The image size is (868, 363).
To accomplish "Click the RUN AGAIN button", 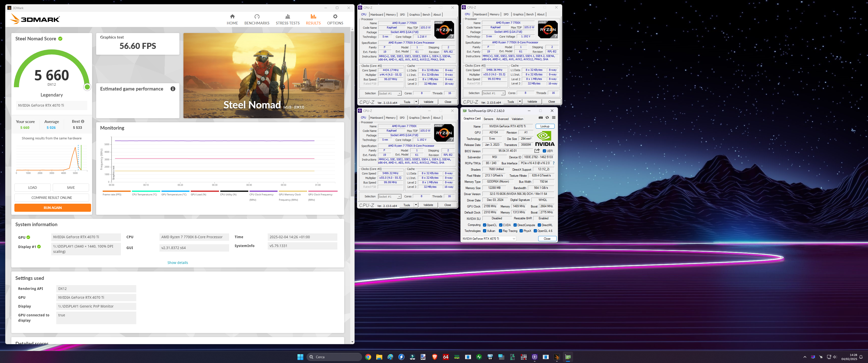I will coord(52,208).
